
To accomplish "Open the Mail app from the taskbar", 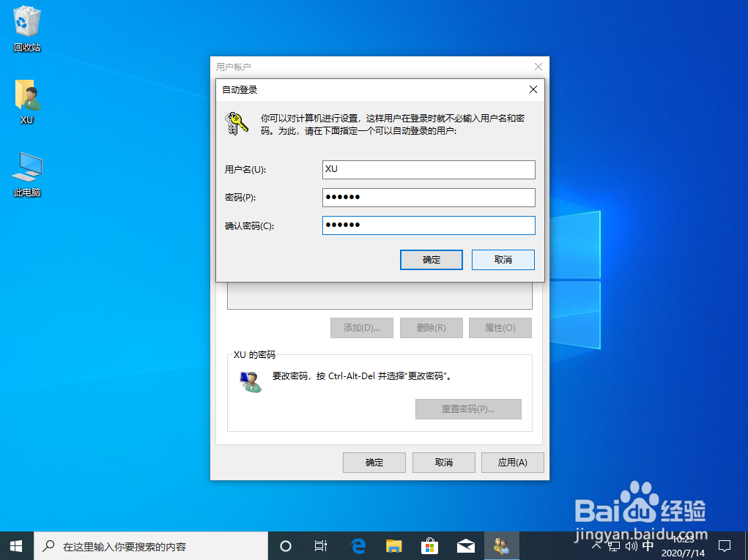I will [x=465, y=545].
